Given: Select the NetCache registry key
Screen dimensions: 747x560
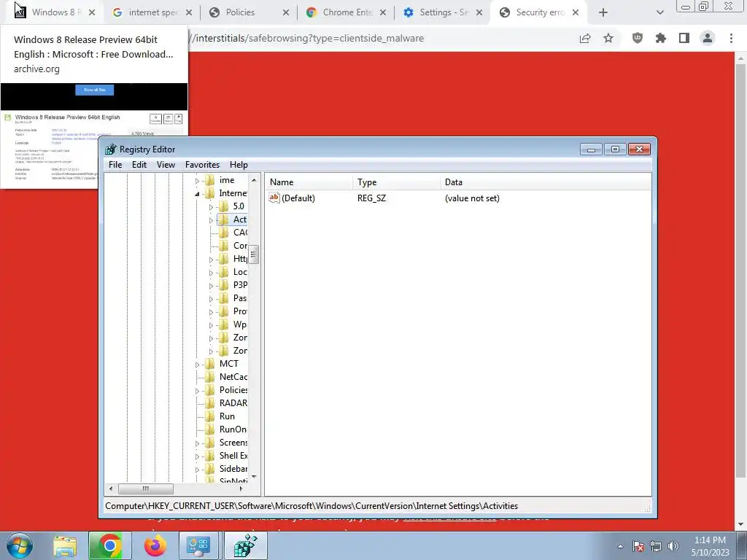Looking at the screenshot, I should click(226, 377).
